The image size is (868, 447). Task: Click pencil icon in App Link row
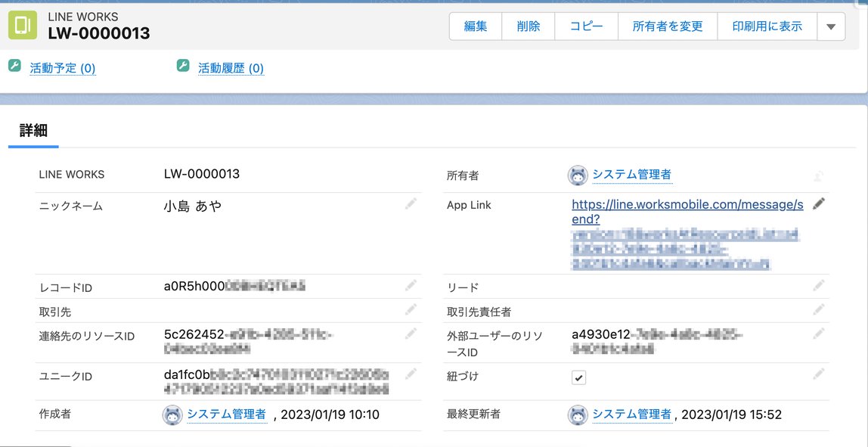point(819,204)
